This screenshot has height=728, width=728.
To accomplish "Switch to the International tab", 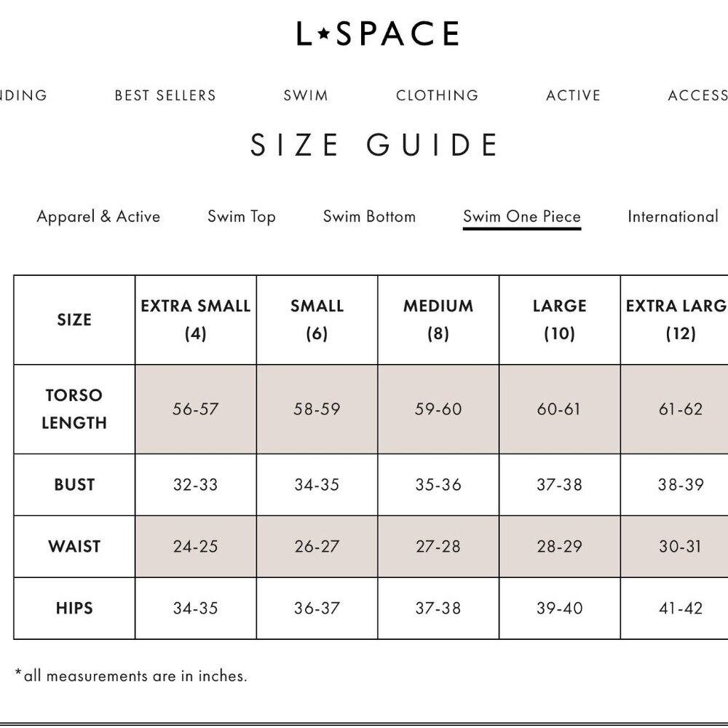I will pyautogui.click(x=673, y=216).
